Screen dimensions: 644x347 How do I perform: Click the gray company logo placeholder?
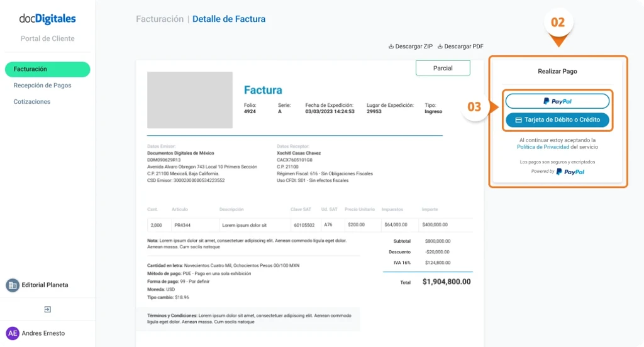click(190, 100)
